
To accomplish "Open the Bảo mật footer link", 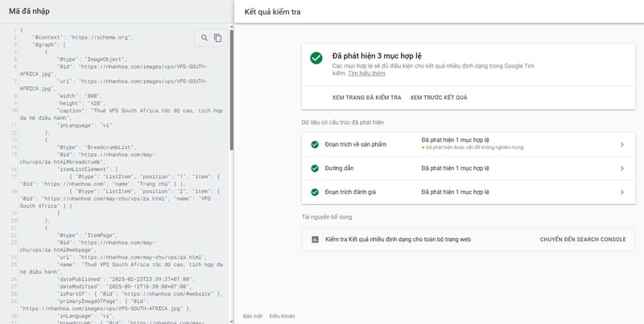I will 253,315.
